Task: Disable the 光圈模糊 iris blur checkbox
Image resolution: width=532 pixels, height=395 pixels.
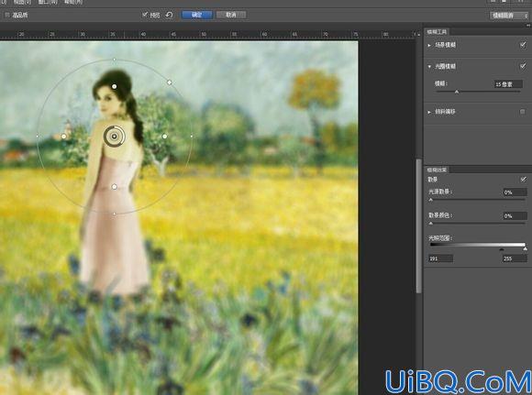Action: point(523,66)
